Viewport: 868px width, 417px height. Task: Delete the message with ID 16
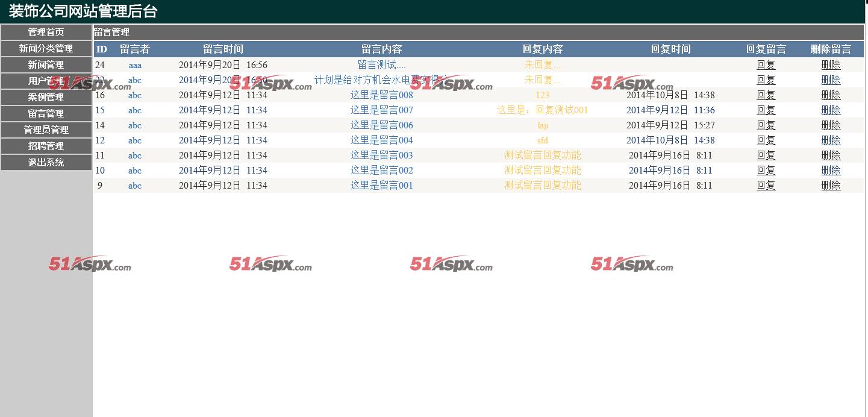point(831,95)
